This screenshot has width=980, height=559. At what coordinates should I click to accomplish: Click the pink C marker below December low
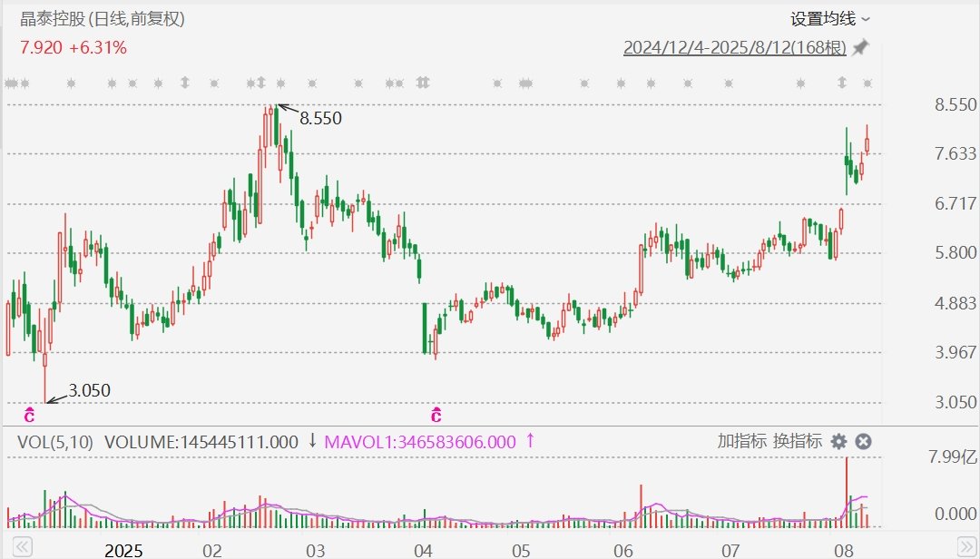point(29,415)
